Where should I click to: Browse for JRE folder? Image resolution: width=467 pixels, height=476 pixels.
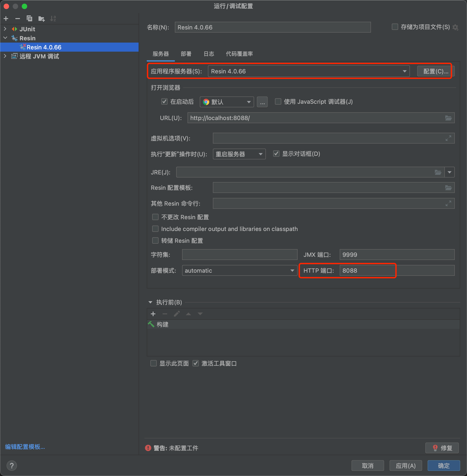point(438,172)
